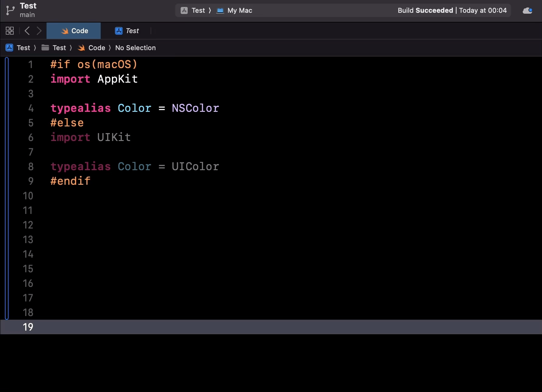Click 'typealias' keyword on line 4
The width and height of the screenshot is (542, 392).
pos(81,108)
